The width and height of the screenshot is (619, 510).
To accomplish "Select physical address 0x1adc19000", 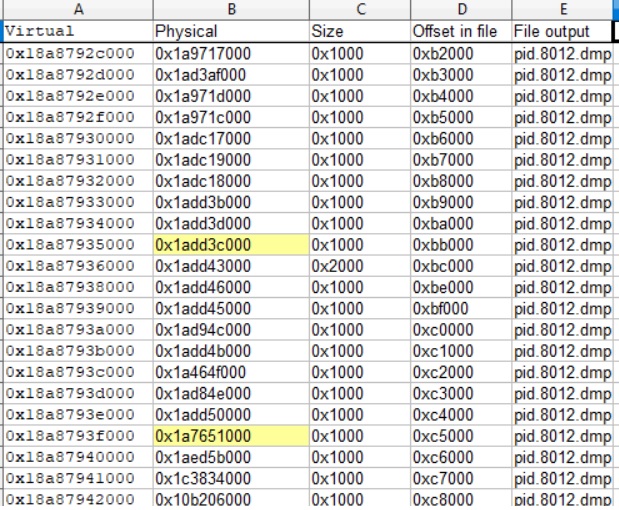I will (231, 160).
